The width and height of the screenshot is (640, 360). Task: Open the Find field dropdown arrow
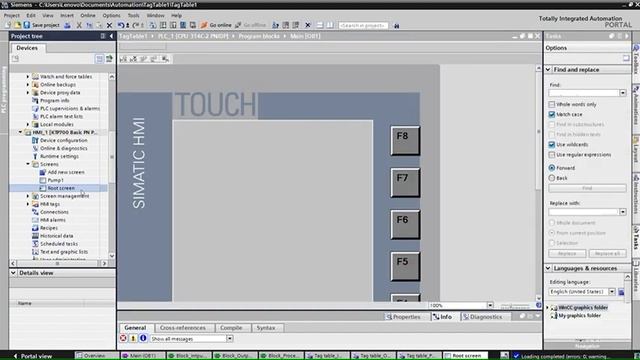tap(622, 93)
